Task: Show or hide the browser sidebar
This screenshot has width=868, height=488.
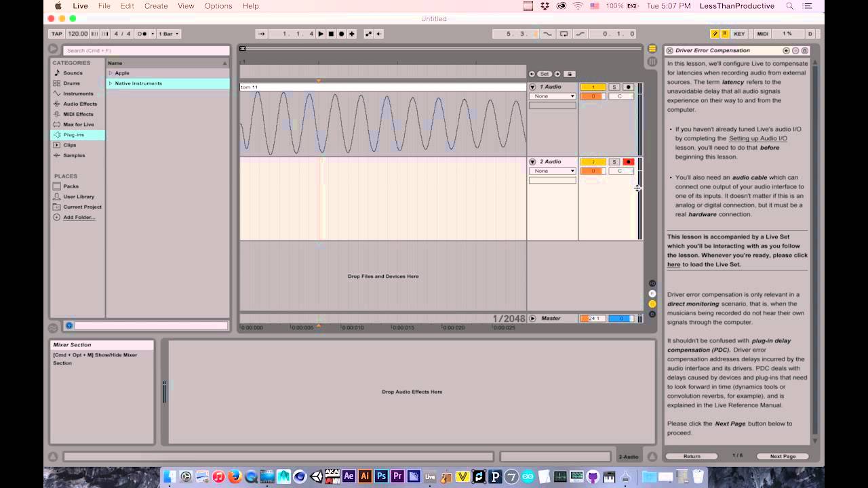Action: click(x=53, y=49)
